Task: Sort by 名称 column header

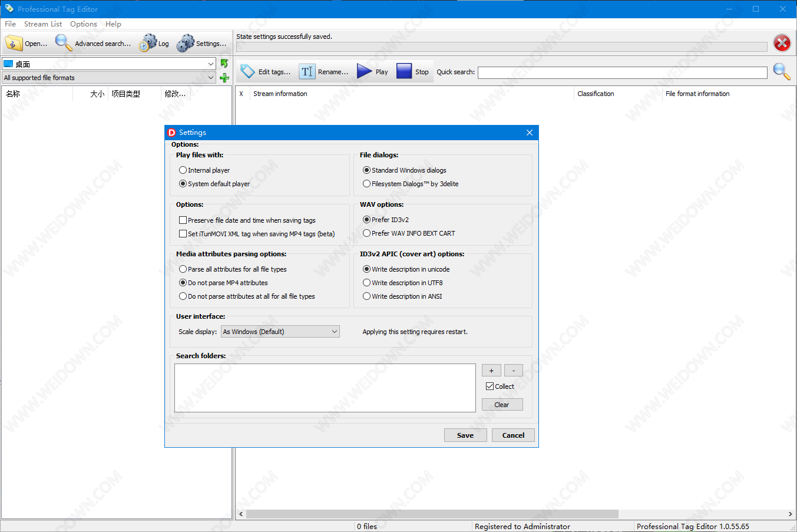Action: (x=37, y=94)
